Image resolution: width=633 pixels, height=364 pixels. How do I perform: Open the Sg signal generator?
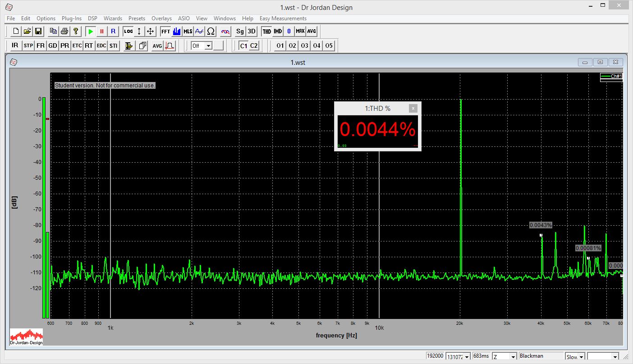(x=240, y=32)
